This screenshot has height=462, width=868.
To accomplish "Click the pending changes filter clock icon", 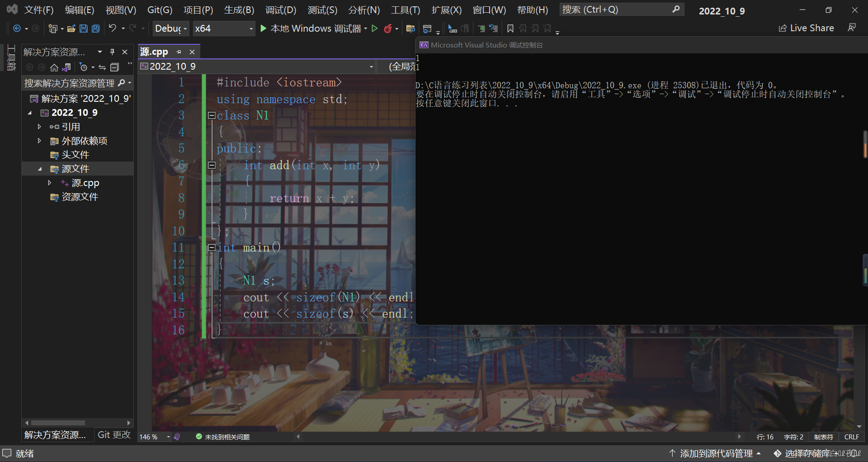I will click(83, 67).
